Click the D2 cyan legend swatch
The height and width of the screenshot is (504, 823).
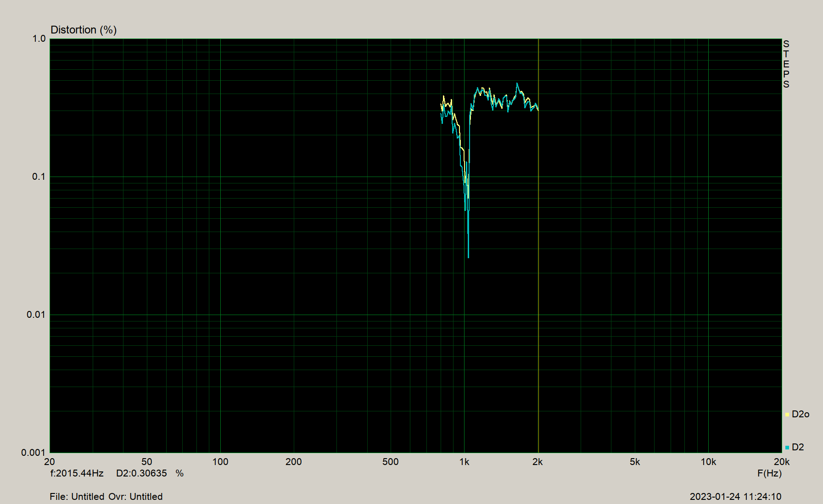point(787,448)
